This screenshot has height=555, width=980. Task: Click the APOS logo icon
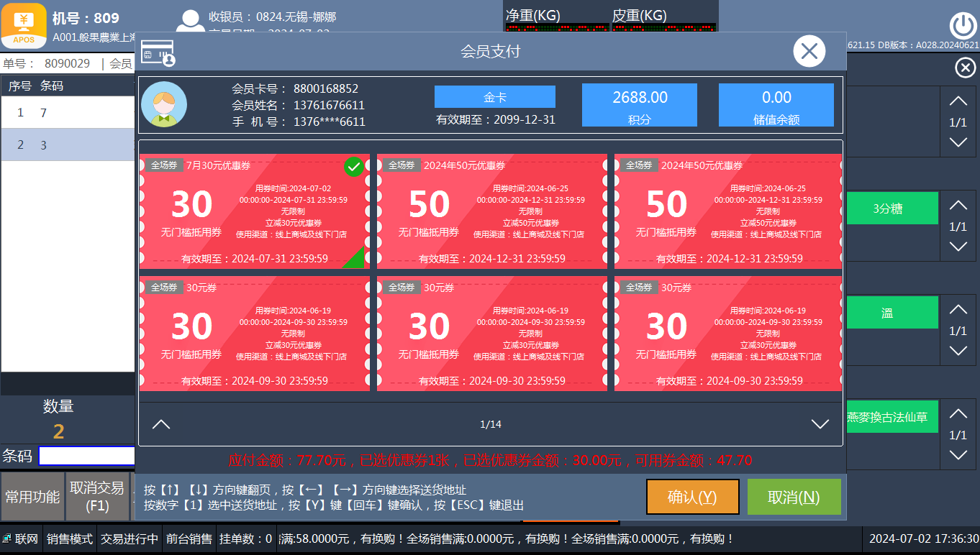(24, 26)
